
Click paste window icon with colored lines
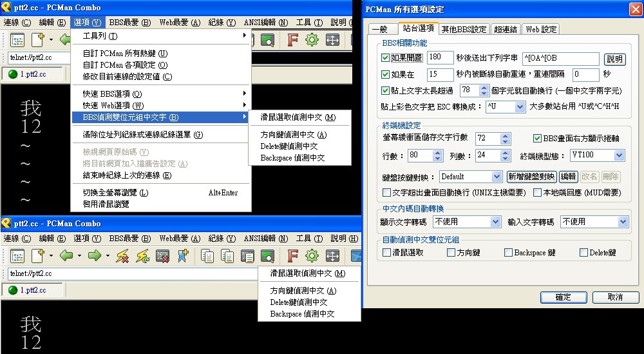click(x=247, y=256)
